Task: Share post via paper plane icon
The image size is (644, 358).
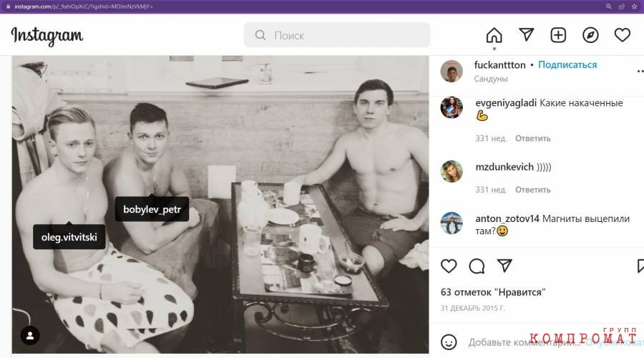Action: 504,266
